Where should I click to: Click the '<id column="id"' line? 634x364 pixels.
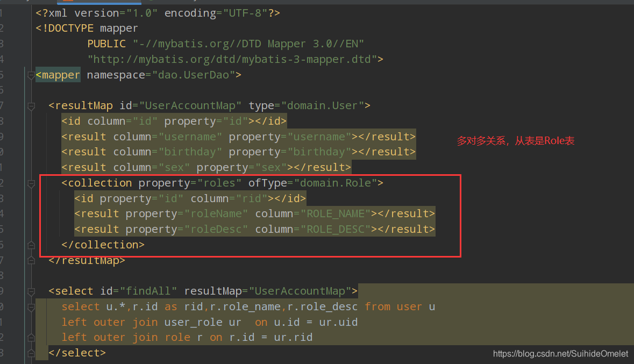click(174, 122)
